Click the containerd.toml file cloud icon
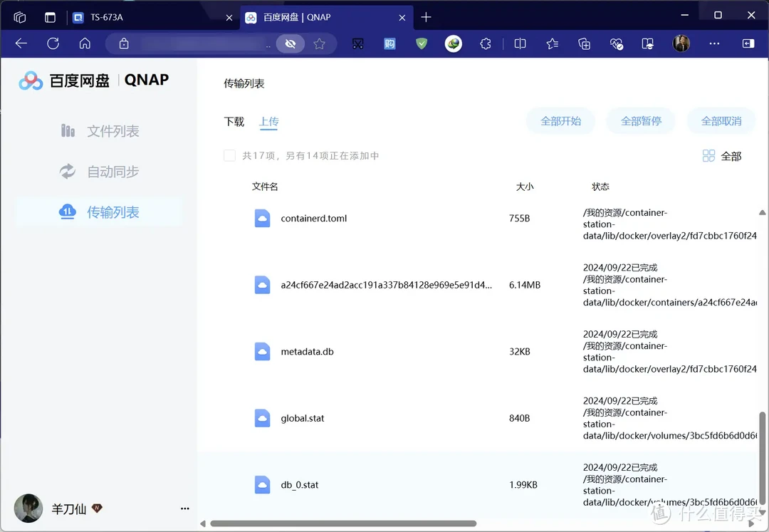 coord(262,218)
